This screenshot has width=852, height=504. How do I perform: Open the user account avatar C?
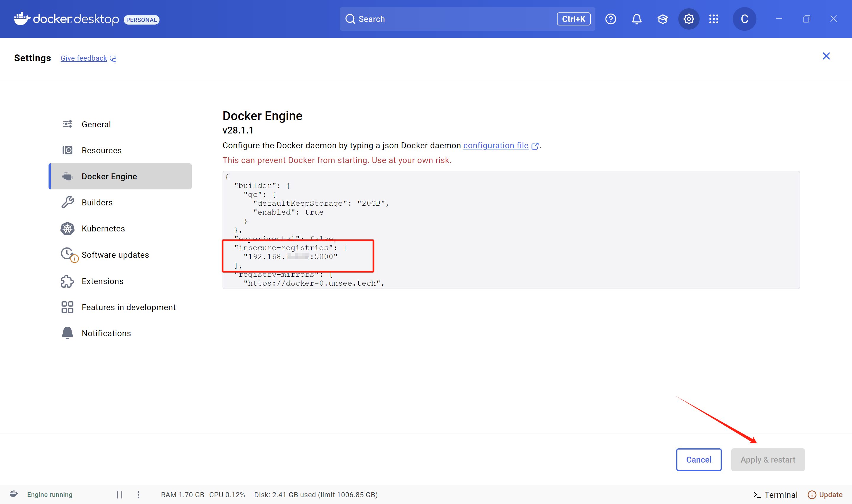pyautogui.click(x=744, y=19)
